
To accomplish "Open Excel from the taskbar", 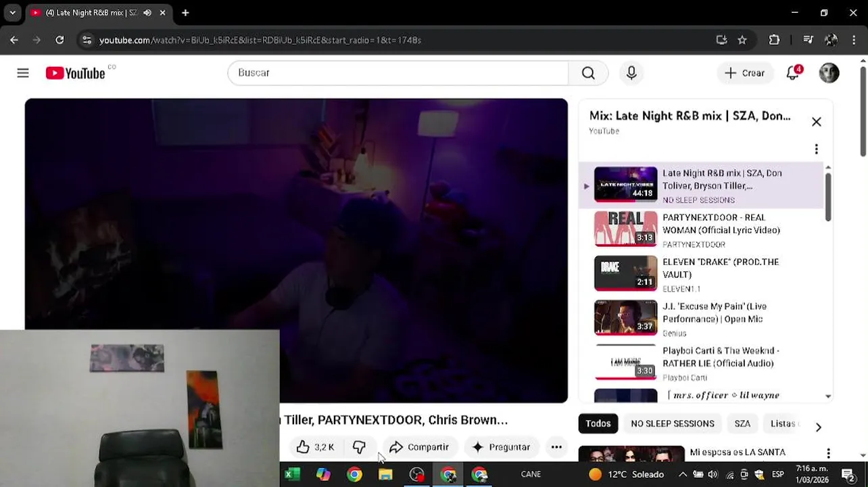I will (292, 474).
